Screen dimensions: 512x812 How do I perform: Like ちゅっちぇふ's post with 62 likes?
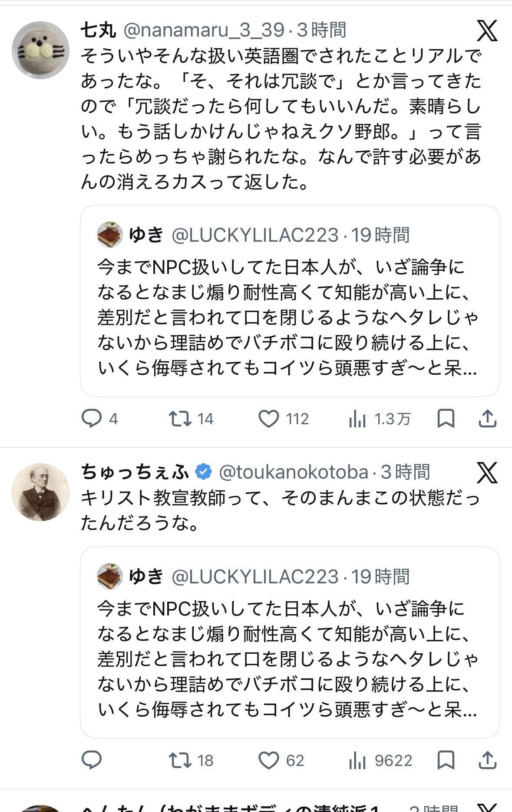[269, 760]
